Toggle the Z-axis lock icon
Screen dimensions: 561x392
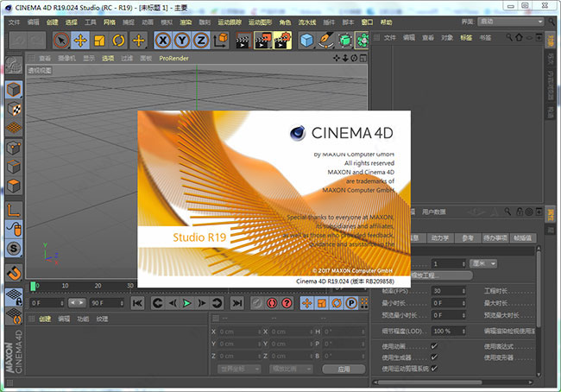pyautogui.click(x=200, y=40)
